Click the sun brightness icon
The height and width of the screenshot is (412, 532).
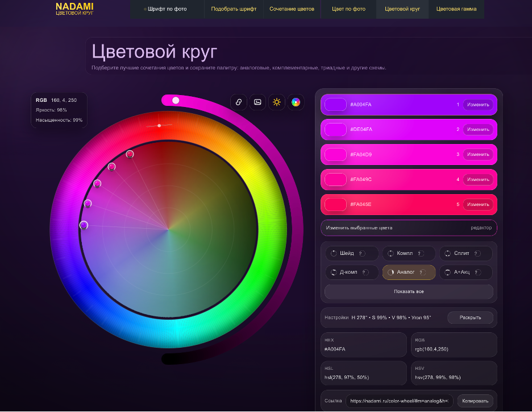[x=277, y=102]
